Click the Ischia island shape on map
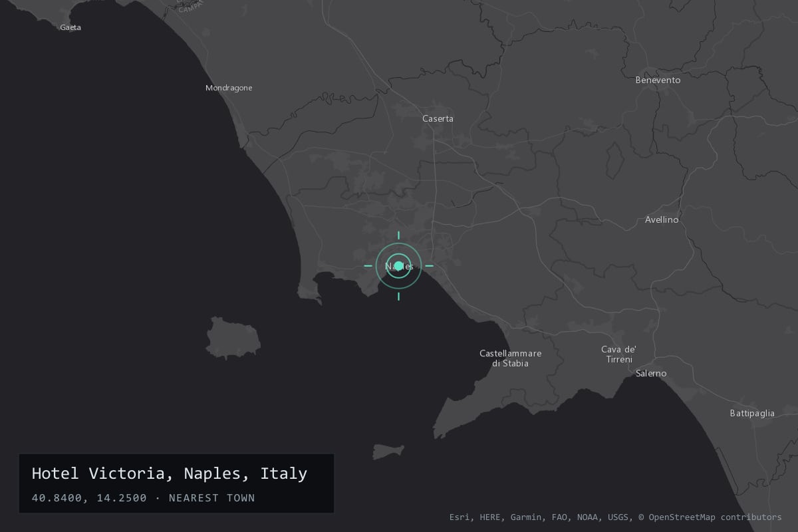This screenshot has height=532, width=798. click(233, 337)
